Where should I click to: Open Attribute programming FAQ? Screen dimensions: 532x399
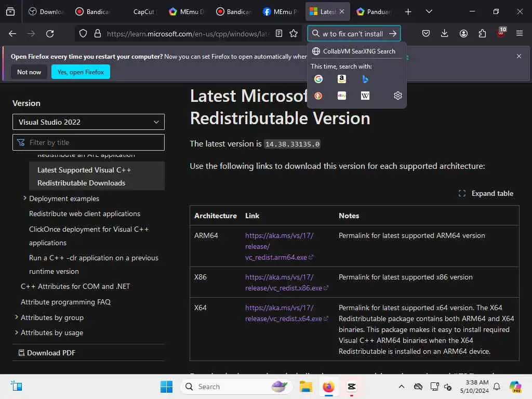point(65,302)
